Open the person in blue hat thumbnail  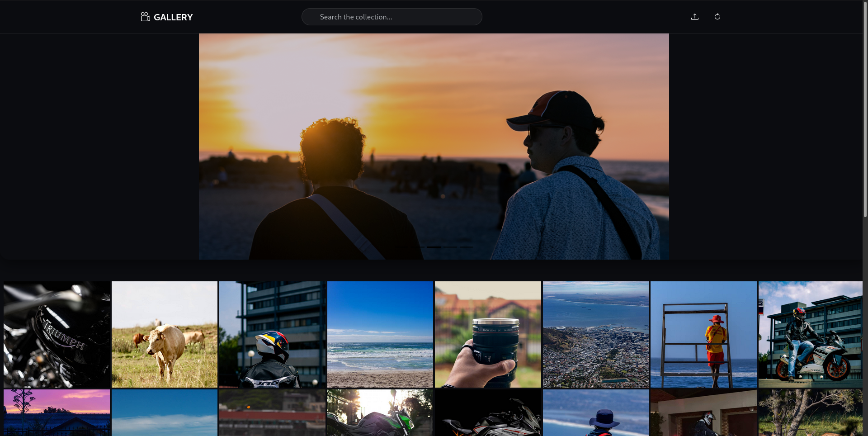coord(595,412)
